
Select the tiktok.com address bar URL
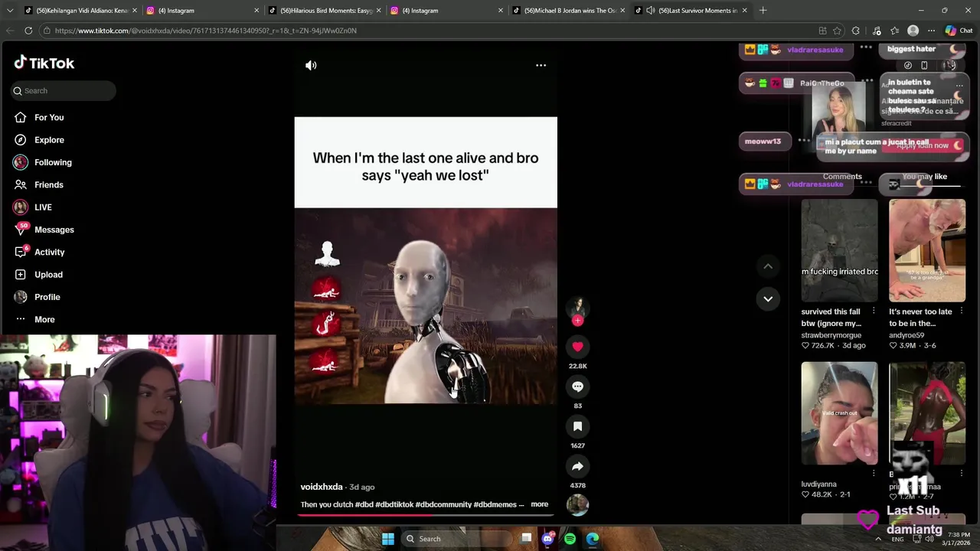[x=205, y=31]
